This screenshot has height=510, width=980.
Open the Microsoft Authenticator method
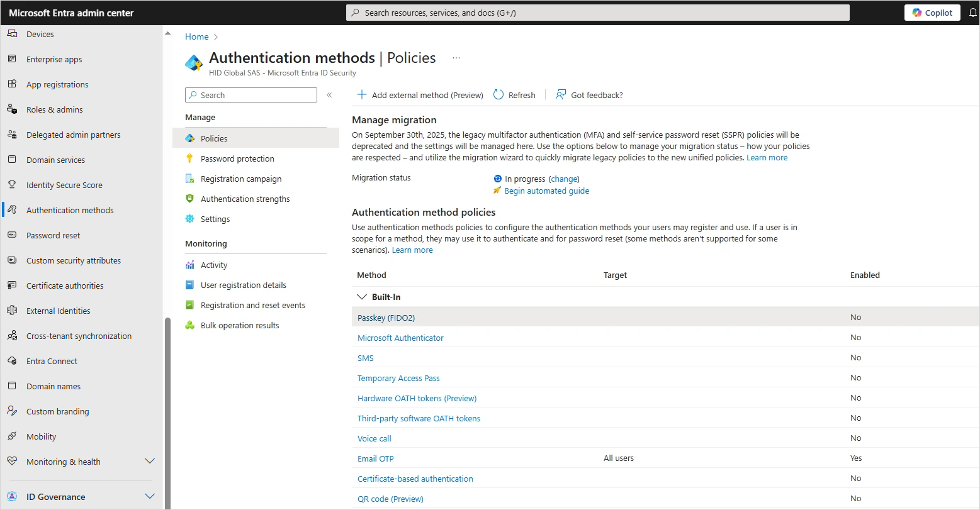tap(400, 338)
